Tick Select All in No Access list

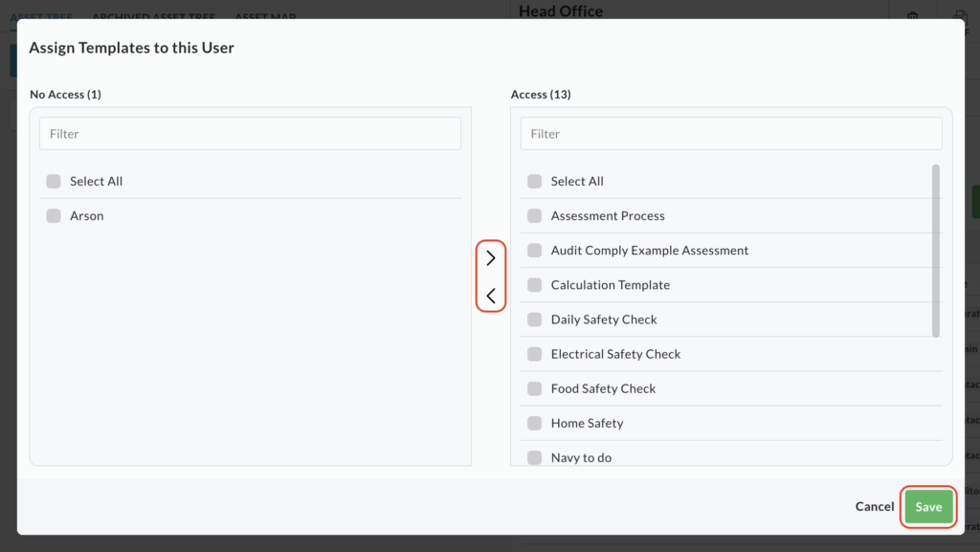54,182
